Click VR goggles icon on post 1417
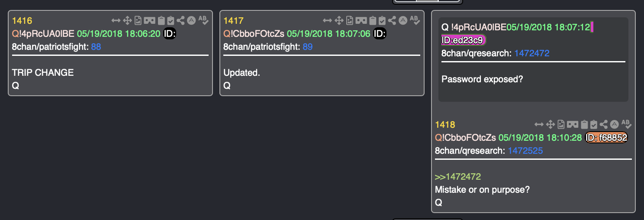Screen dimensions: 644x220 (x=361, y=20)
